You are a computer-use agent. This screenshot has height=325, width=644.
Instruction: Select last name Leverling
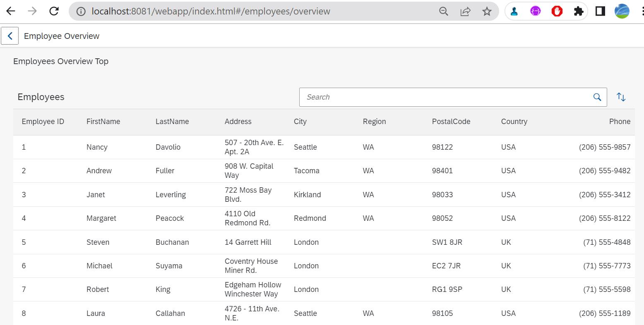171,195
